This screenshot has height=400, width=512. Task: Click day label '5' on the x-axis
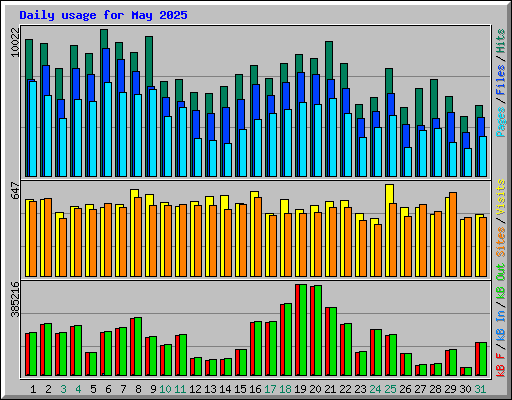tap(93, 389)
